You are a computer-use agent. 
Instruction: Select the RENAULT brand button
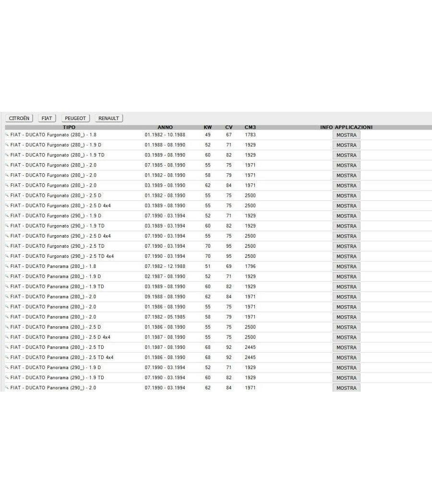pos(108,118)
